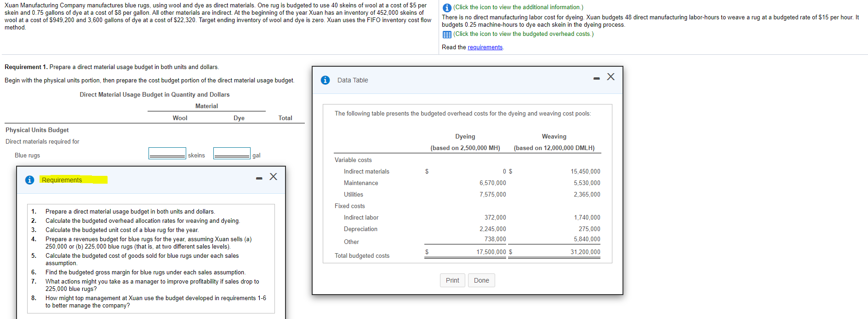This screenshot has width=868, height=319.
Task: Click the Wool column header
Action: (180, 118)
